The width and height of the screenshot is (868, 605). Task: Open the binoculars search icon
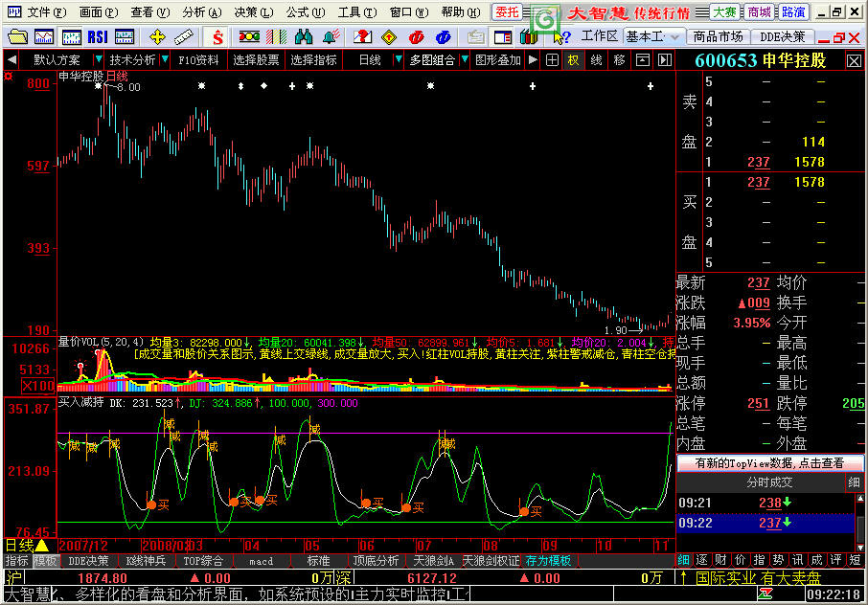[x=304, y=37]
